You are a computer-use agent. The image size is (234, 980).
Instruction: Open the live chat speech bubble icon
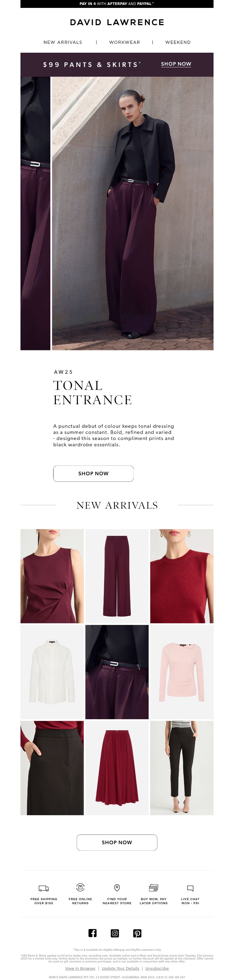(190, 888)
